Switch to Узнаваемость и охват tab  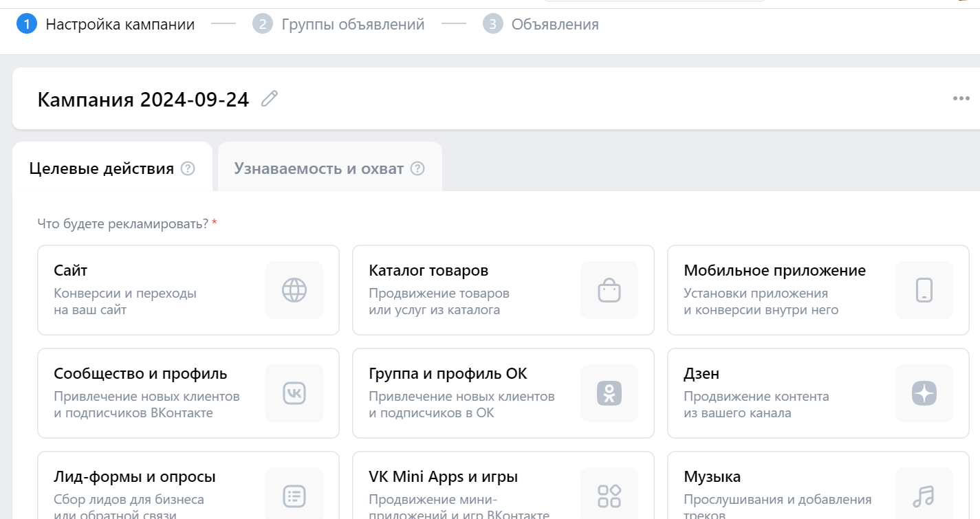pyautogui.click(x=330, y=167)
